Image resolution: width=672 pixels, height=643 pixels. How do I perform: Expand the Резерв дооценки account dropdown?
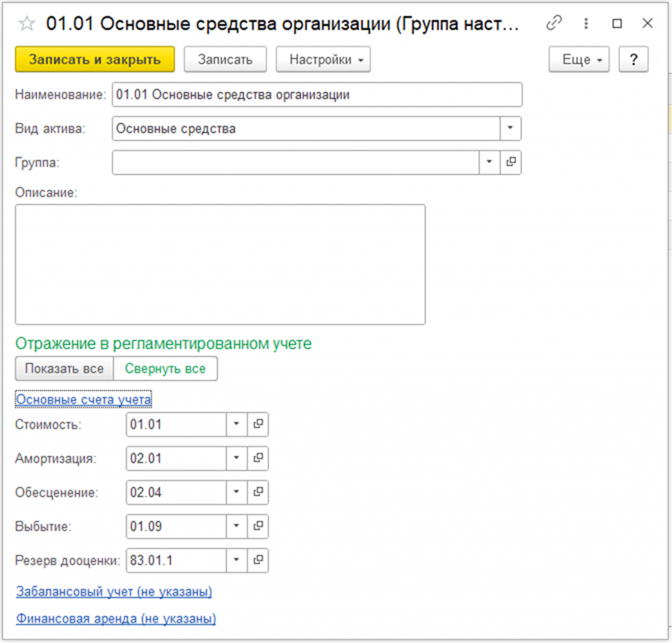click(236, 560)
